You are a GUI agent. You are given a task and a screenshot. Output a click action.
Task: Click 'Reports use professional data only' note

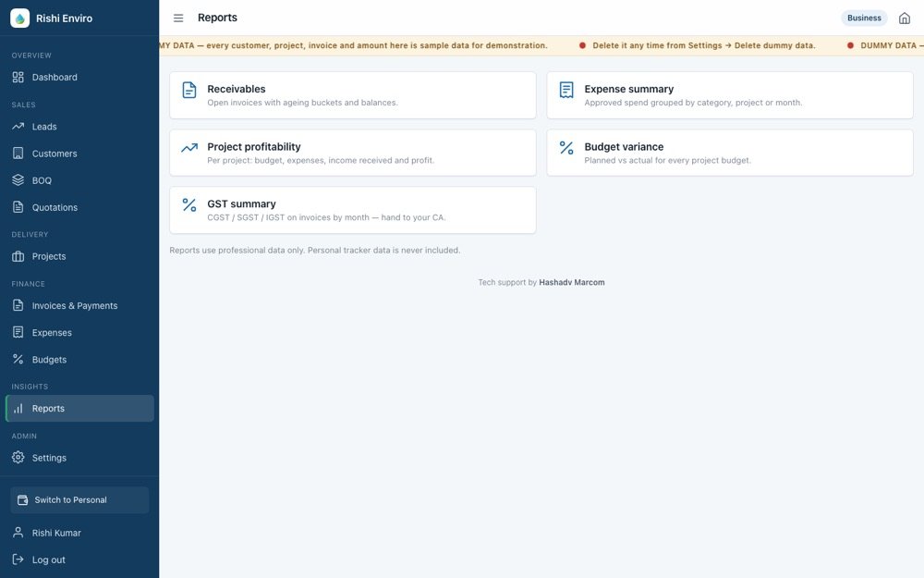(315, 251)
